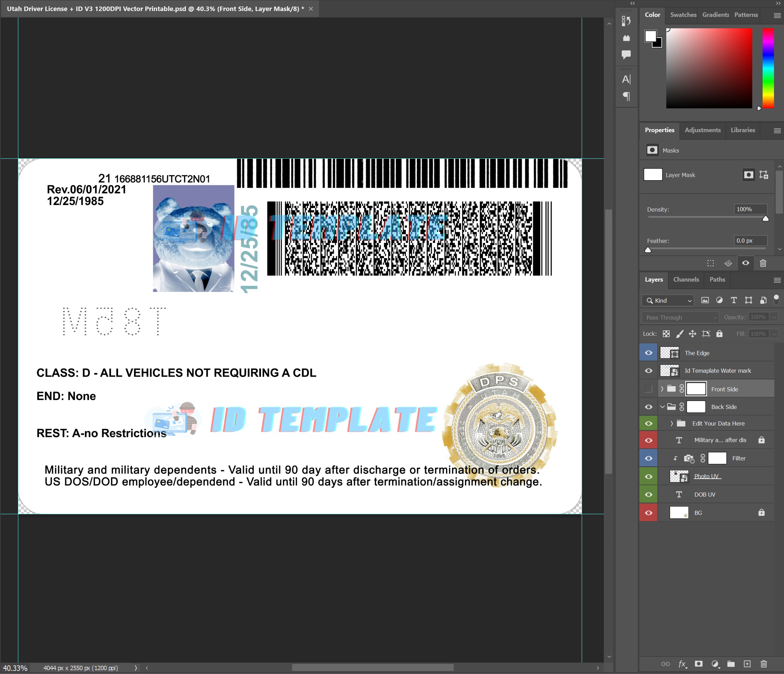Click the Lock all padlock icon
Viewport: 784px width, 674px height.
(x=719, y=334)
